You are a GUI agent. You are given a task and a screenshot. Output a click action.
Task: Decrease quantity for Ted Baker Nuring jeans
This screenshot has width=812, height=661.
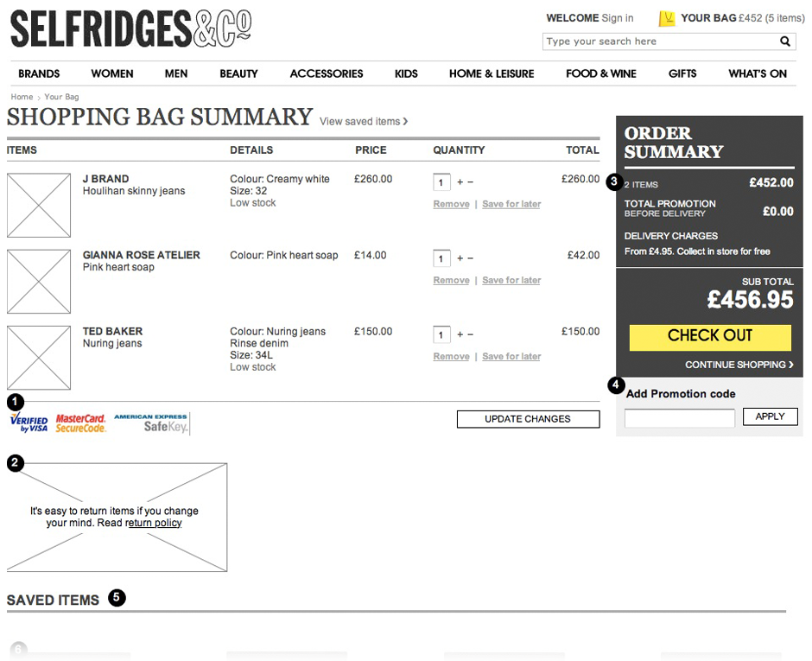click(x=470, y=334)
